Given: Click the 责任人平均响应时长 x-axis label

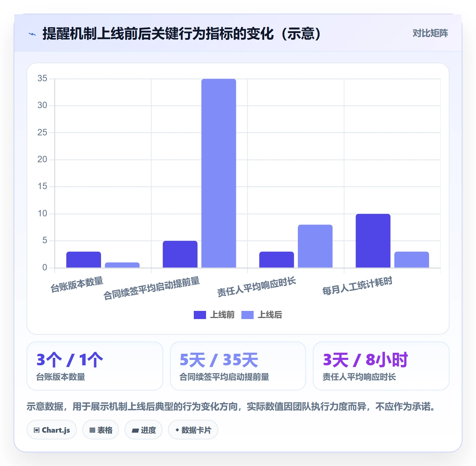Looking at the screenshot, I should click(x=257, y=287).
